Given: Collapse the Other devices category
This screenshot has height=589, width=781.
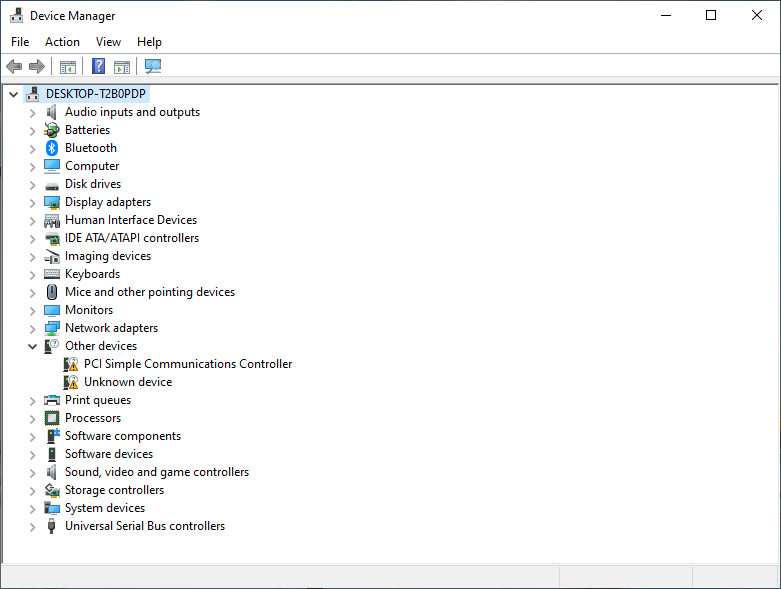Looking at the screenshot, I should [x=32, y=346].
